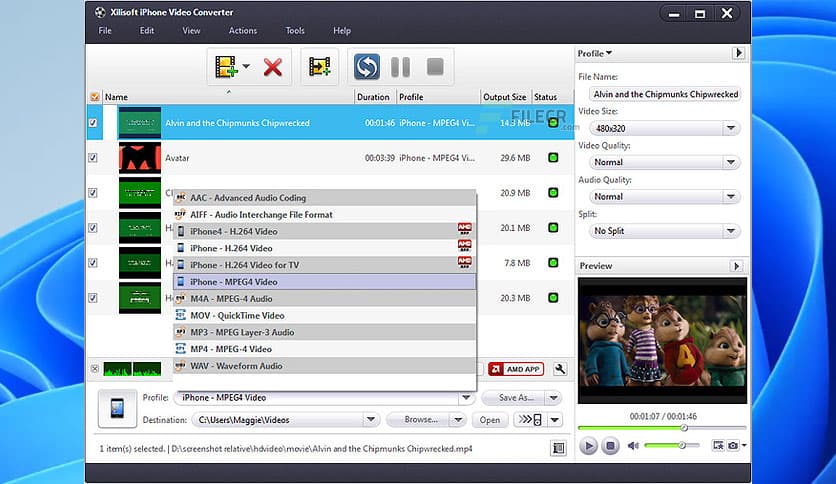Stop the preview playback

(x=610, y=446)
